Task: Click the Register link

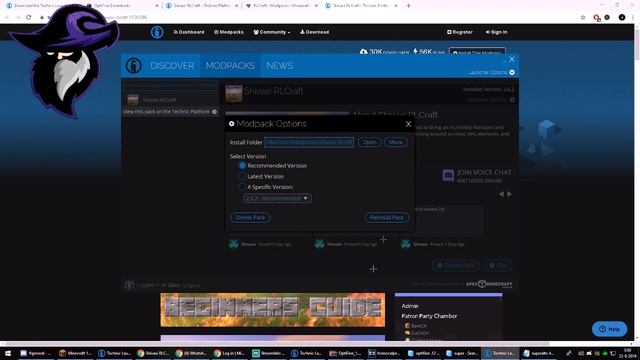Action: (460, 32)
